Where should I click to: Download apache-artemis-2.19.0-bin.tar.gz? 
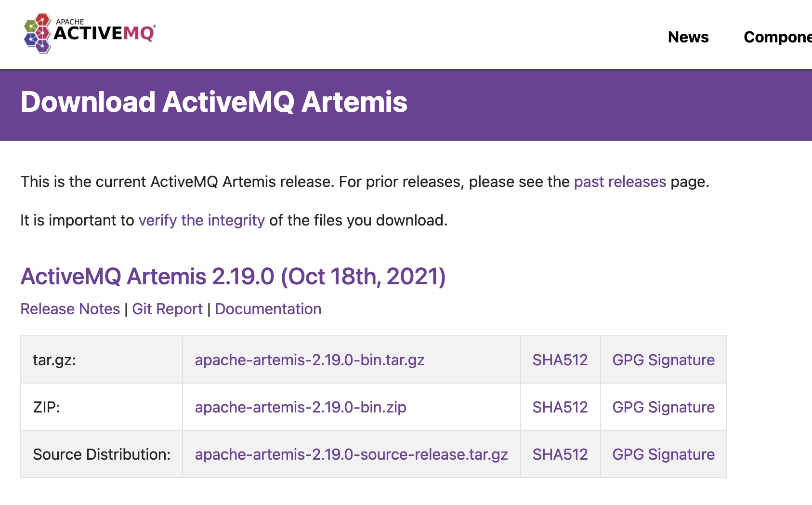click(x=310, y=360)
